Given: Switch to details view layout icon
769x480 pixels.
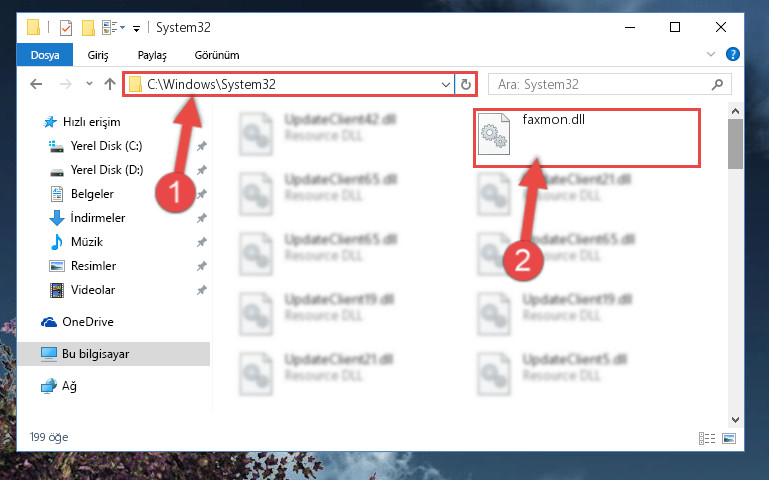Looking at the screenshot, I should pos(707,438).
